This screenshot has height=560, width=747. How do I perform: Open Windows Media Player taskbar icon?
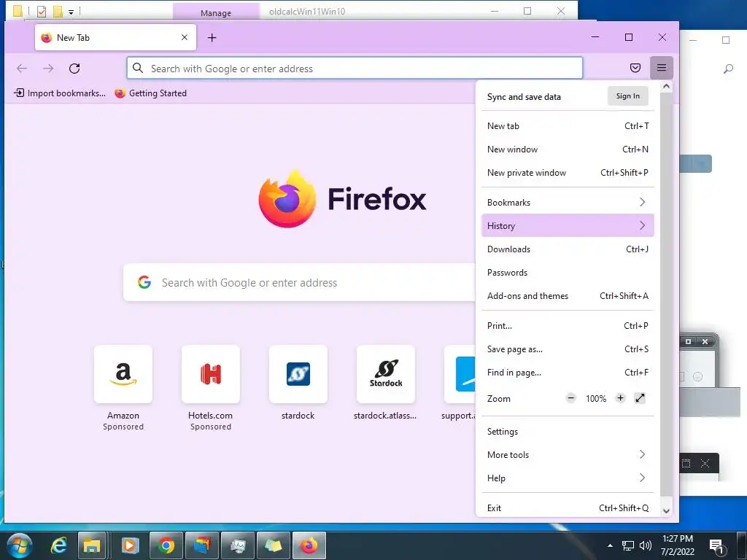point(130,545)
